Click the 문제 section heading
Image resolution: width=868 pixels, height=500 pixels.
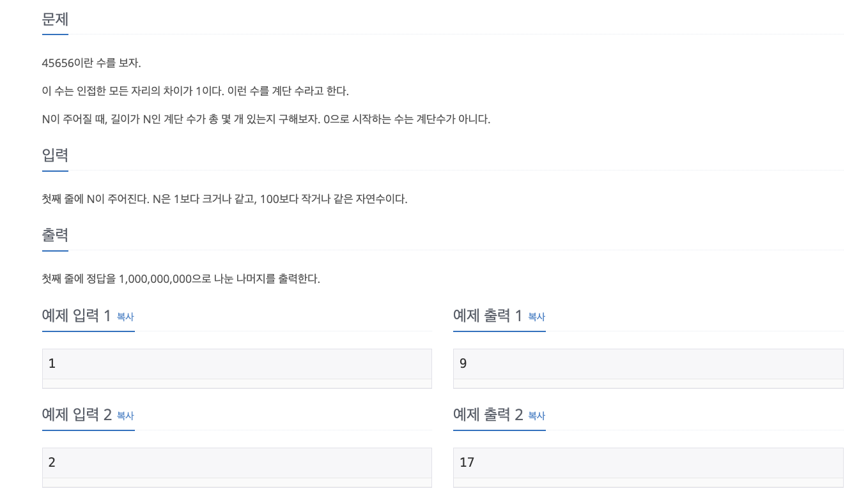pyautogui.click(x=55, y=19)
